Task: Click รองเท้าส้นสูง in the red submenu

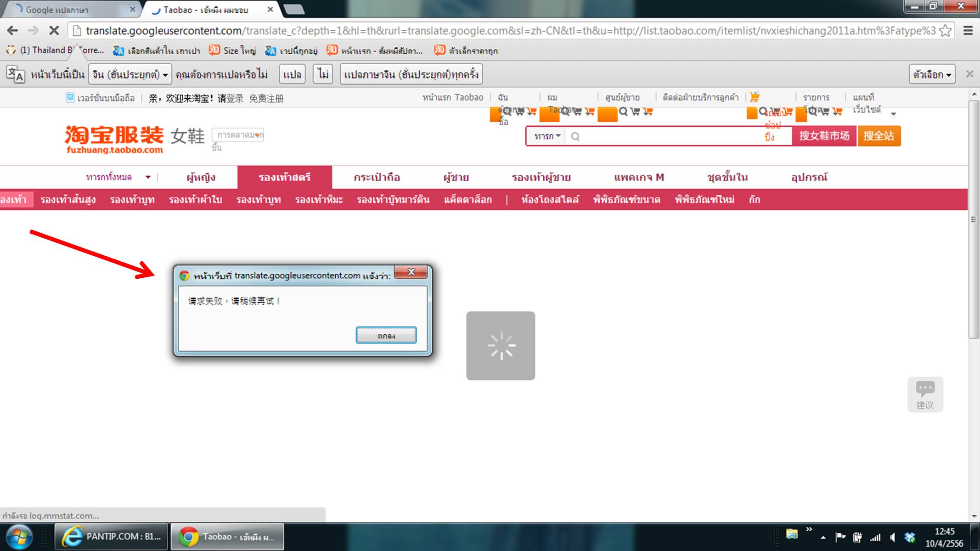Action: (68, 200)
